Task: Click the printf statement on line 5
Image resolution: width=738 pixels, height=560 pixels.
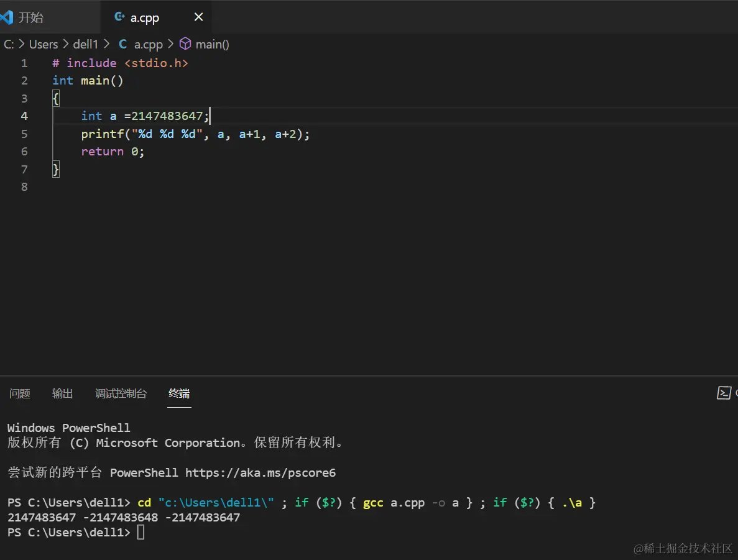Action: click(x=195, y=134)
